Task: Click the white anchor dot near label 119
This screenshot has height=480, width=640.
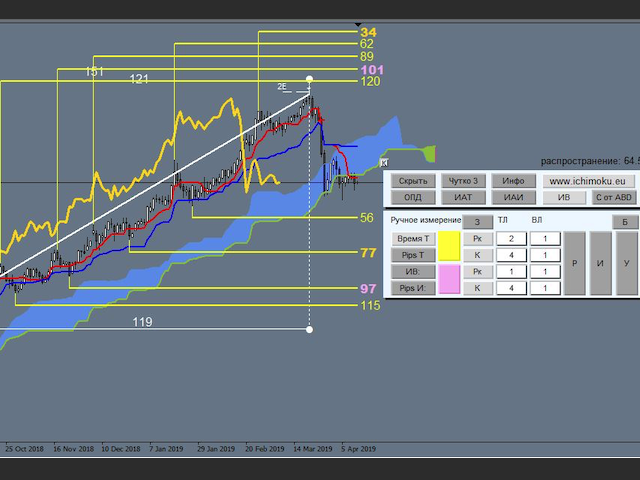Action: [x=309, y=329]
